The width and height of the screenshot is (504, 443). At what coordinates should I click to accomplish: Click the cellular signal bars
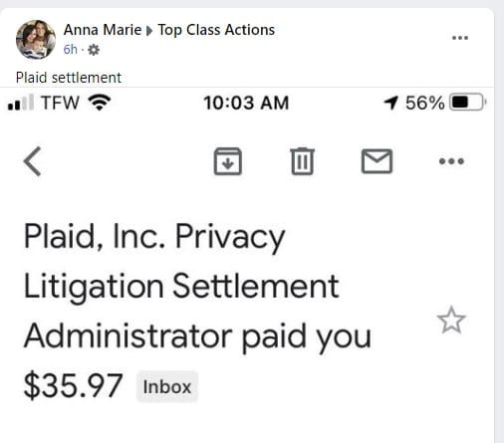tap(21, 102)
